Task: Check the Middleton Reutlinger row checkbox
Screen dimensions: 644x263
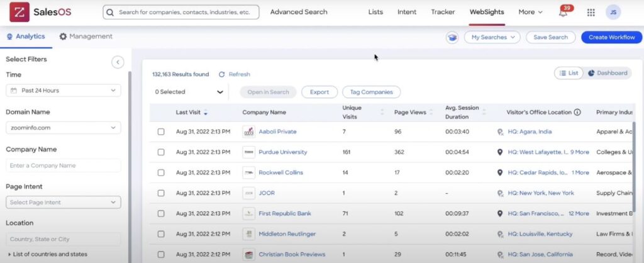Action: pyautogui.click(x=161, y=234)
